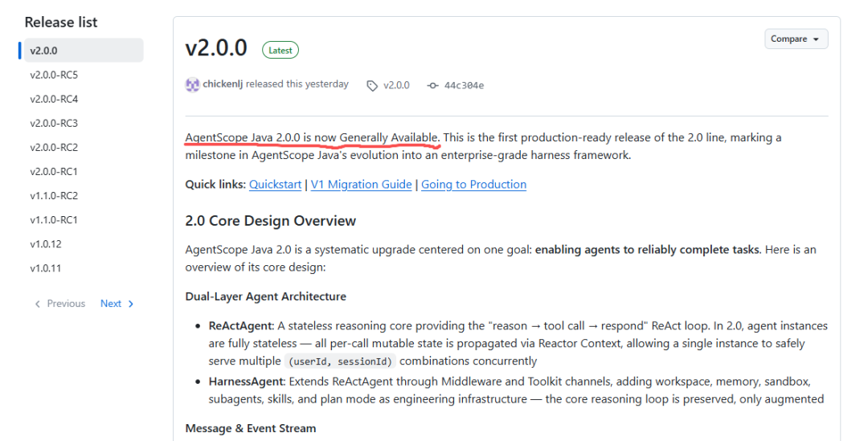Click the Message & Event Stream heading
The height and width of the screenshot is (441, 868).
click(x=251, y=428)
